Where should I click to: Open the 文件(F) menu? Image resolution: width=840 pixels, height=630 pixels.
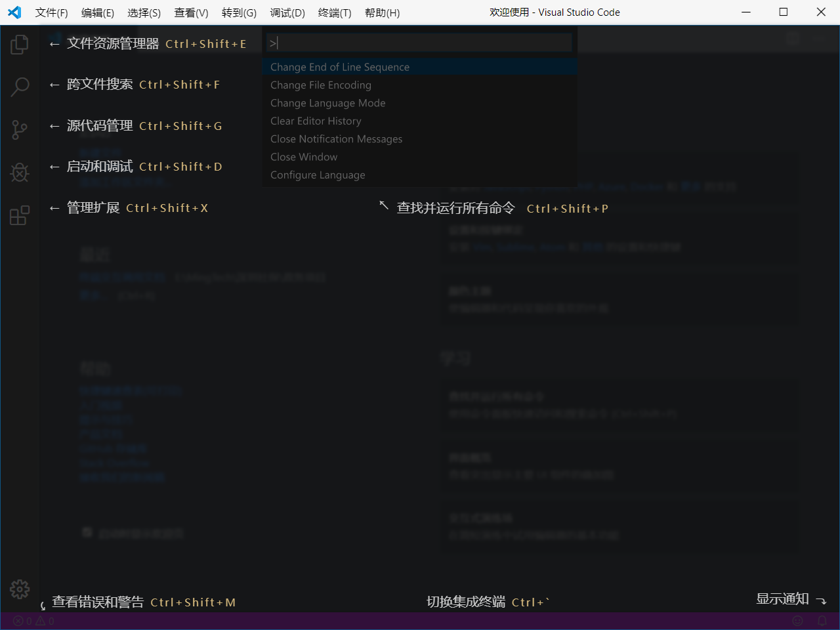tap(52, 12)
